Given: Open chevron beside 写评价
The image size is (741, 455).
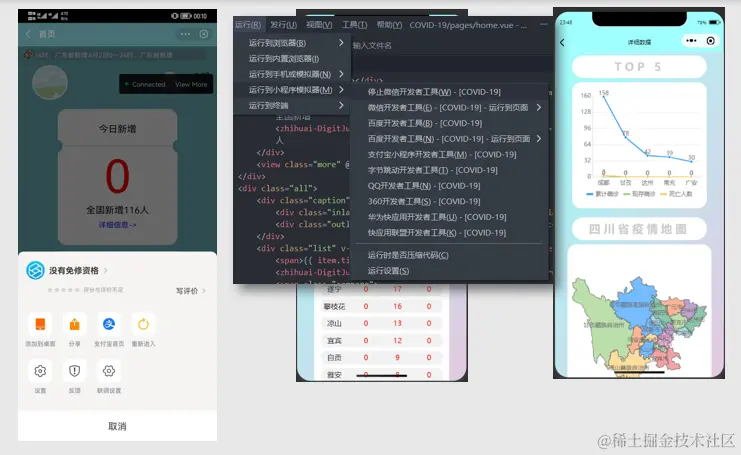Looking at the screenshot, I should [204, 291].
